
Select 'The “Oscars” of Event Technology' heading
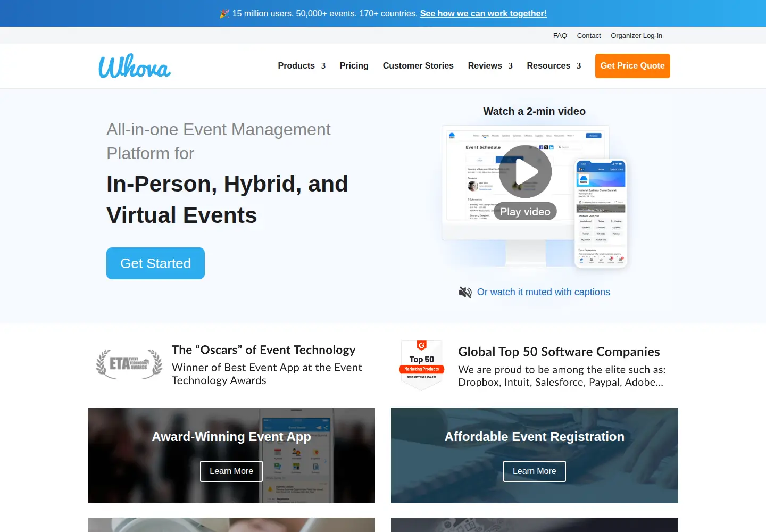point(264,350)
